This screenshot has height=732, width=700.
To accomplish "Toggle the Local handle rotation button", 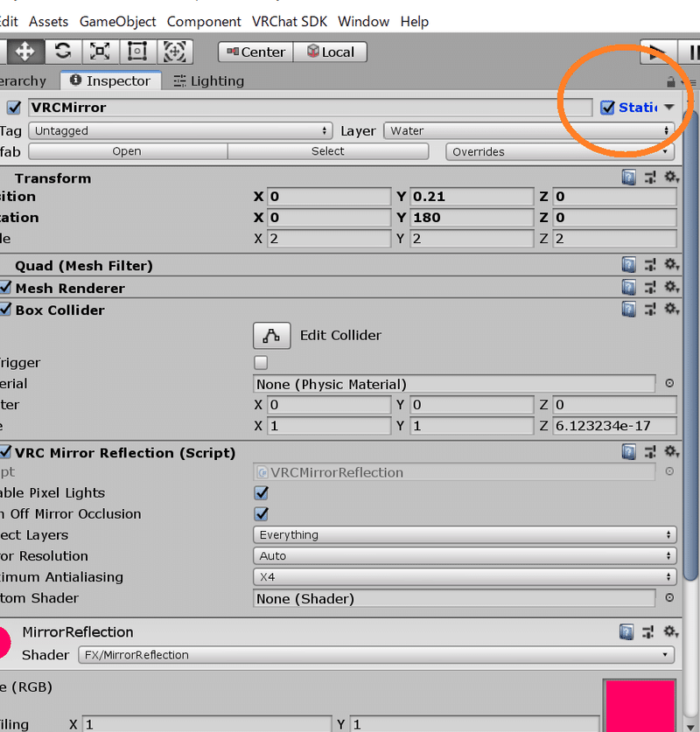I will (x=330, y=52).
